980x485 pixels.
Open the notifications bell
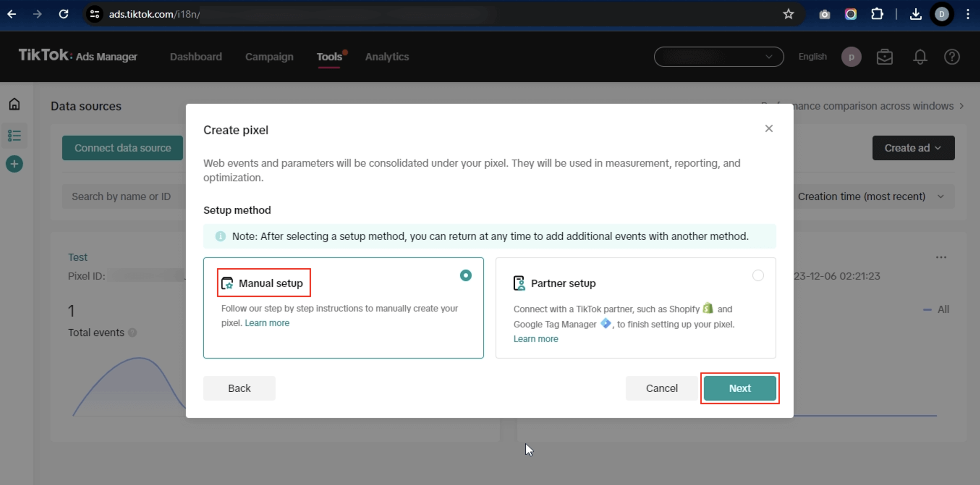coord(920,57)
